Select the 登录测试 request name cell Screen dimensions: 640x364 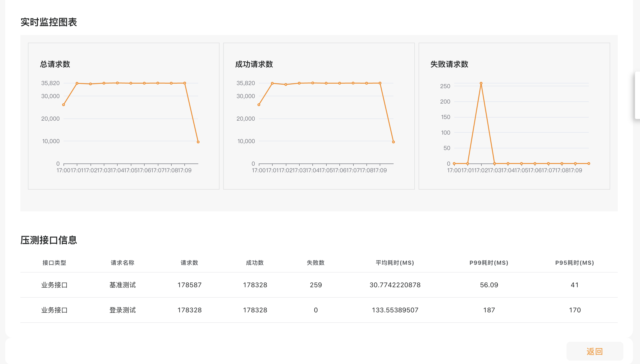(123, 310)
